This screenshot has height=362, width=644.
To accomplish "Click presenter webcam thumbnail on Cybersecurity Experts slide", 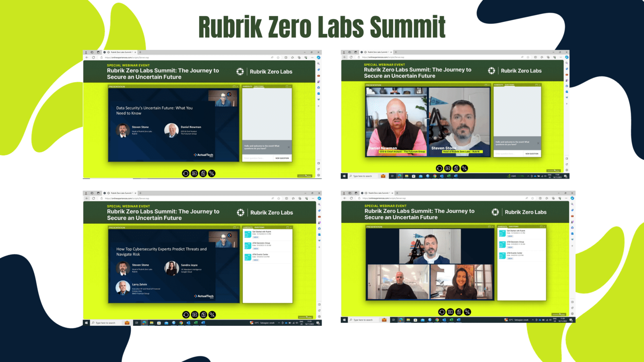I will click(x=223, y=239).
